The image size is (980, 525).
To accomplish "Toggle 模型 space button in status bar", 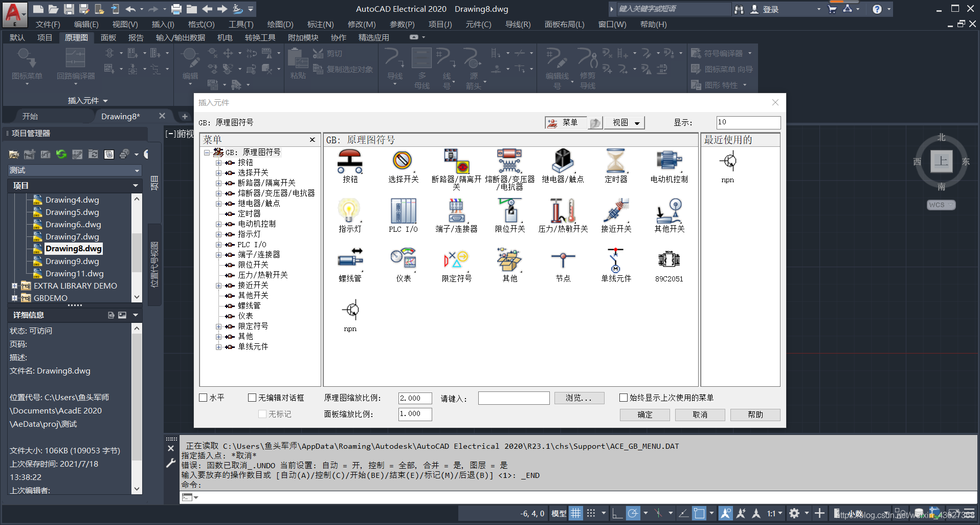I will [559, 513].
